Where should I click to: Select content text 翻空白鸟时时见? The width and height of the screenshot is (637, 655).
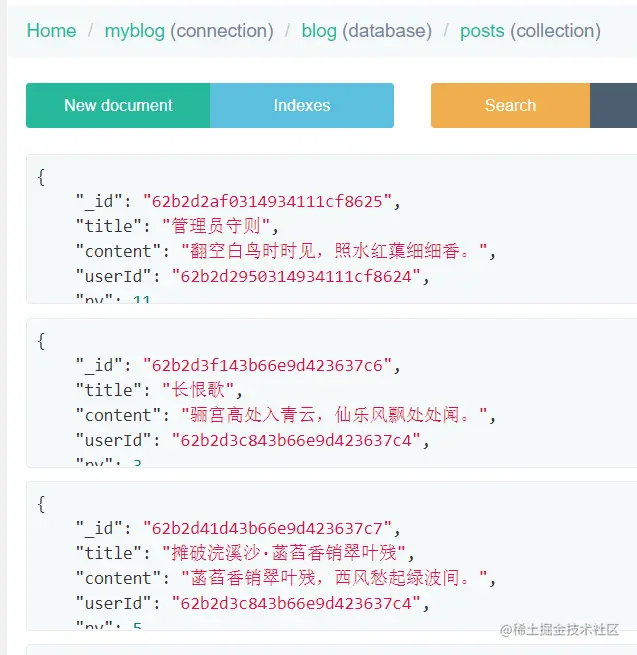[252, 251]
